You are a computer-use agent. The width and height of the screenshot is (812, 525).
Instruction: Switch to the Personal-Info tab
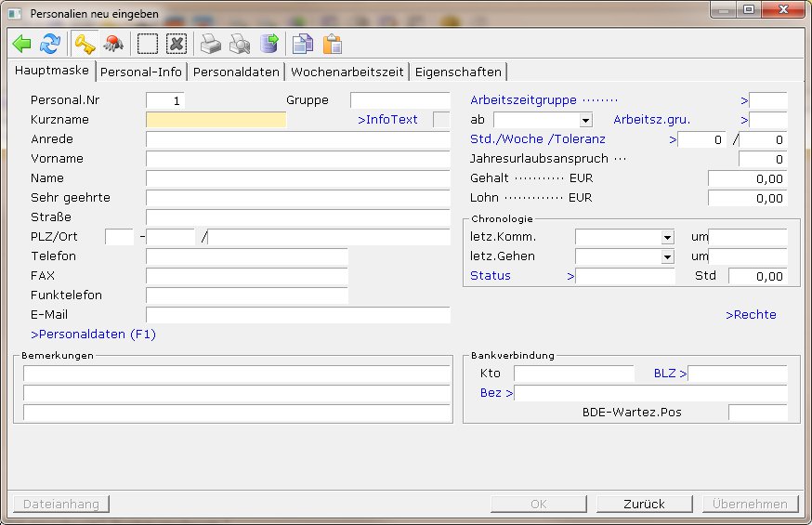(141, 72)
